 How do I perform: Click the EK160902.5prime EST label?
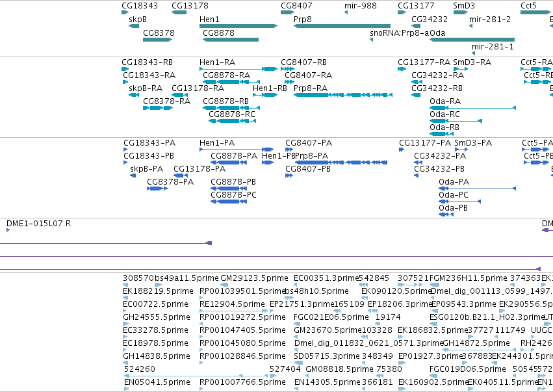(x=433, y=382)
